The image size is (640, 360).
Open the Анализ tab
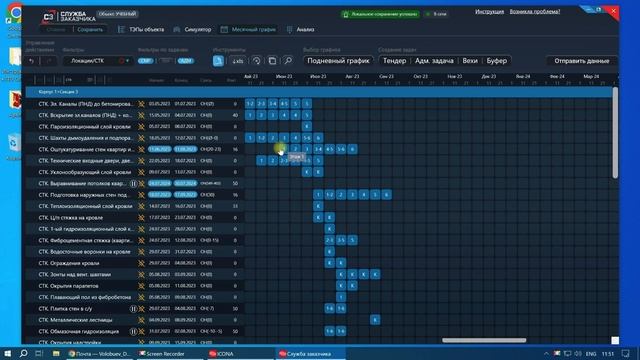(300, 29)
